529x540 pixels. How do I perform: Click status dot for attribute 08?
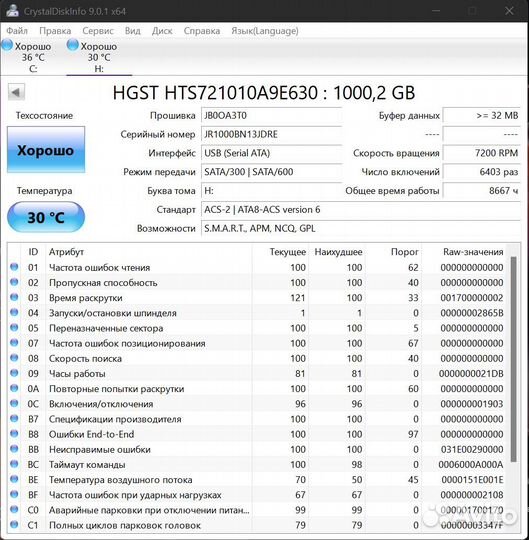pyautogui.click(x=14, y=358)
